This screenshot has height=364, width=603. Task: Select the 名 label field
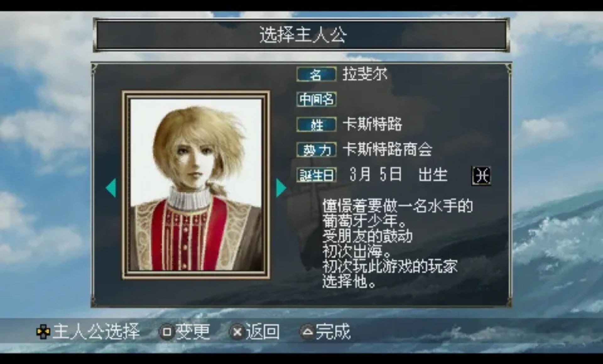point(316,74)
